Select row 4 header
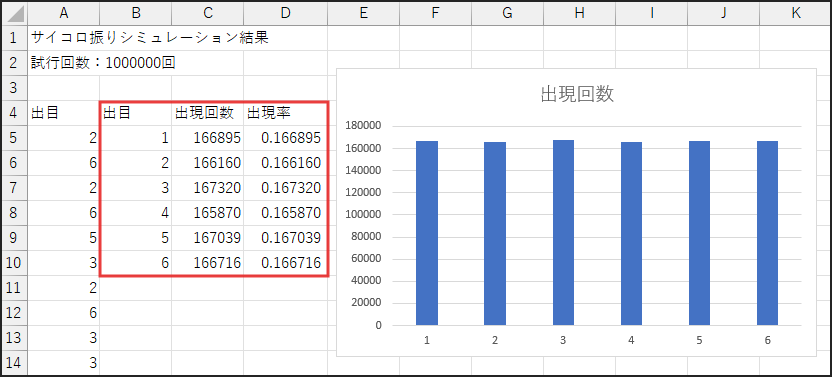This screenshot has height=377, width=832. (14, 113)
